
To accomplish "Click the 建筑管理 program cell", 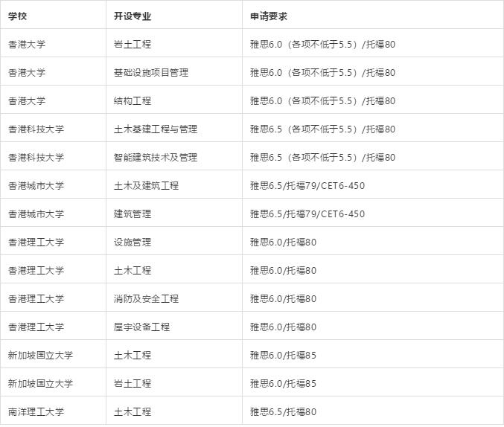I will coord(133,213).
